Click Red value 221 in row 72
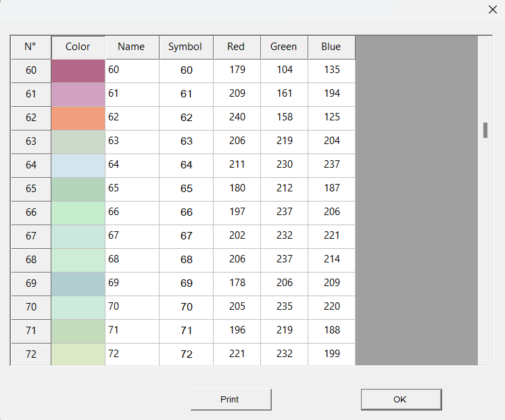This screenshot has height=420, width=505. point(237,354)
